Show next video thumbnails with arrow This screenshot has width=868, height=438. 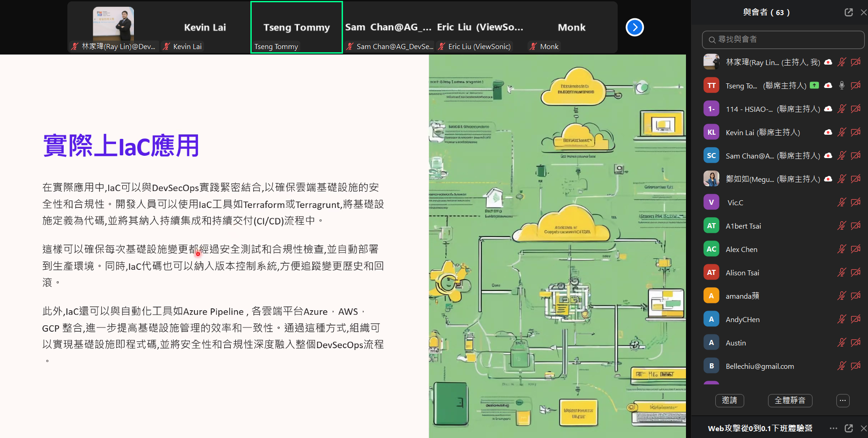(x=635, y=27)
